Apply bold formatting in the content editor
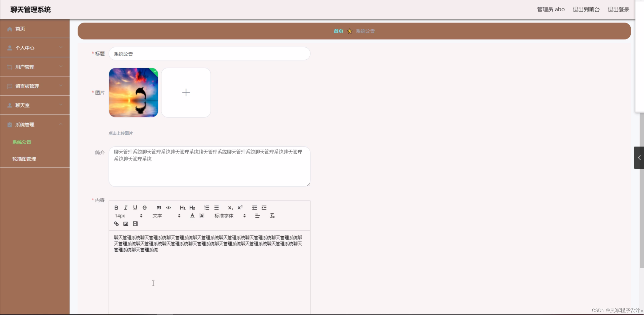 point(116,207)
